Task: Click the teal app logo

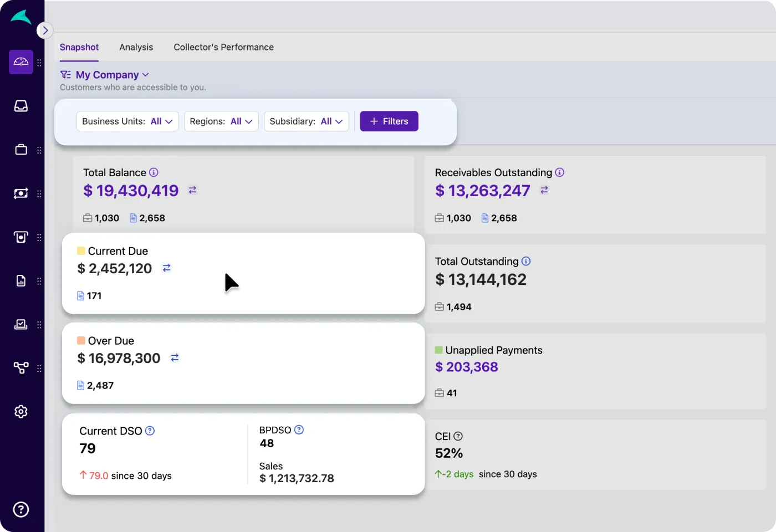Action: (21, 17)
